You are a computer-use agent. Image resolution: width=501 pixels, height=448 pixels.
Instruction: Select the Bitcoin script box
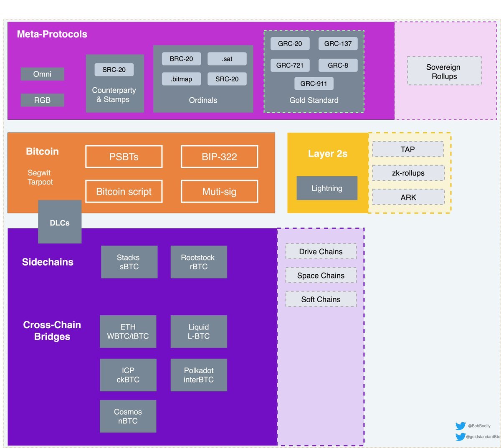coord(124,191)
